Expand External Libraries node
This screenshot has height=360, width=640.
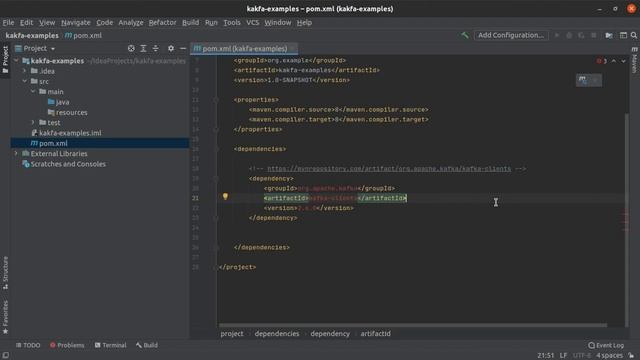pos(16,153)
